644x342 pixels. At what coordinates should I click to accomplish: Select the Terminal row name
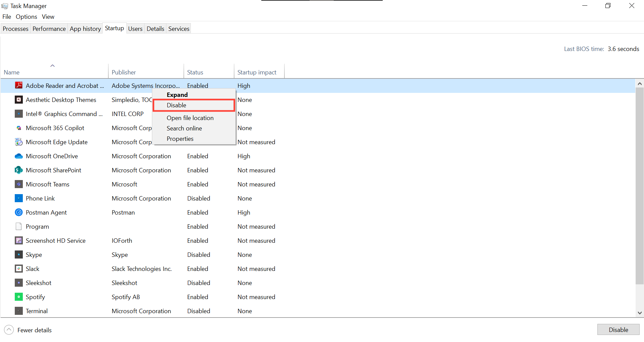pos(37,311)
